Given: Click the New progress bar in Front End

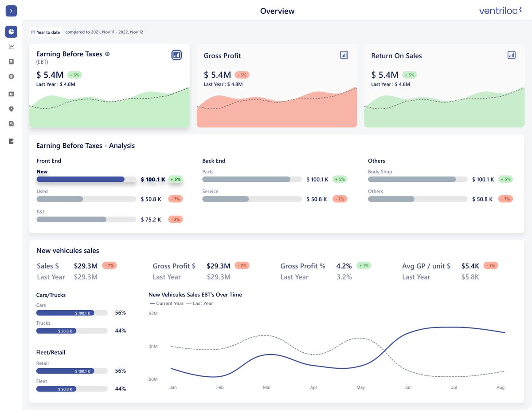Looking at the screenshot, I should tap(86, 179).
